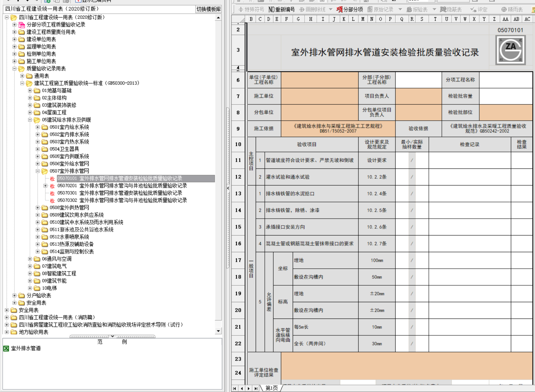
Task: Click the 项目负责人 orange input cell
Action: (418, 96)
